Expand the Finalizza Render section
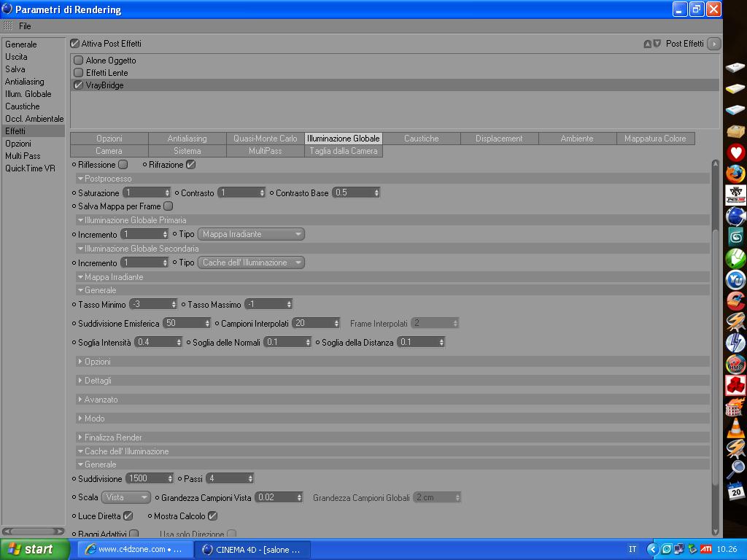This screenshot has width=747, height=560. coord(80,437)
